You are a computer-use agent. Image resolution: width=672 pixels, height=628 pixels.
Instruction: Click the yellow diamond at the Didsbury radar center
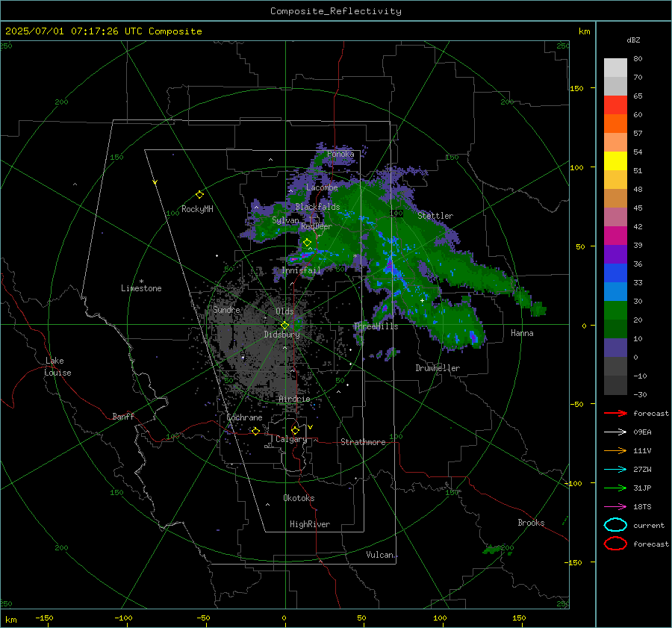(x=284, y=326)
